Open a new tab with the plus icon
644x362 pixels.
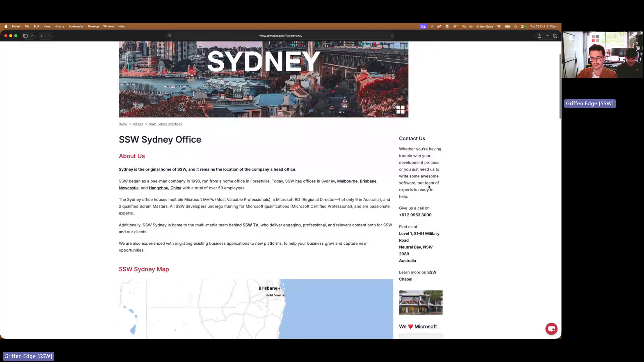point(547,36)
